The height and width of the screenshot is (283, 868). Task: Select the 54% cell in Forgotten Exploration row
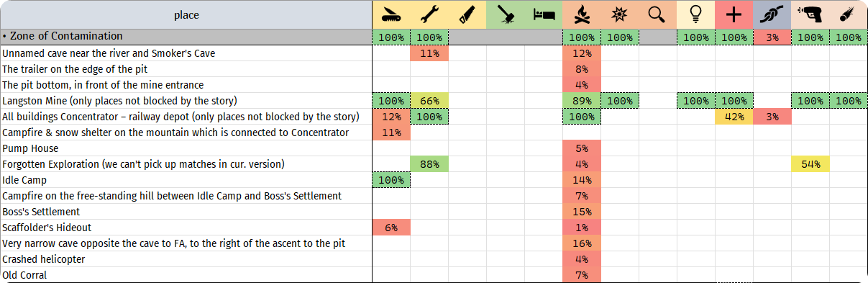pyautogui.click(x=810, y=164)
